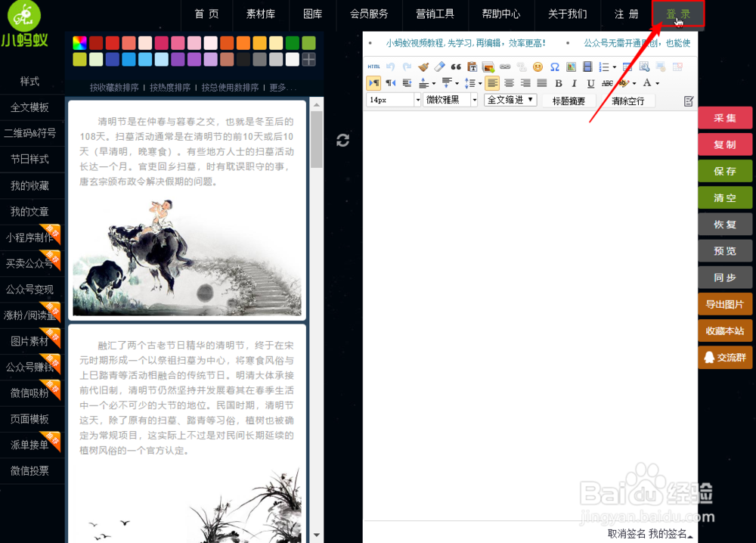756x543 pixels.
Task: Toggle bold formatting in the editor
Action: [x=558, y=83]
